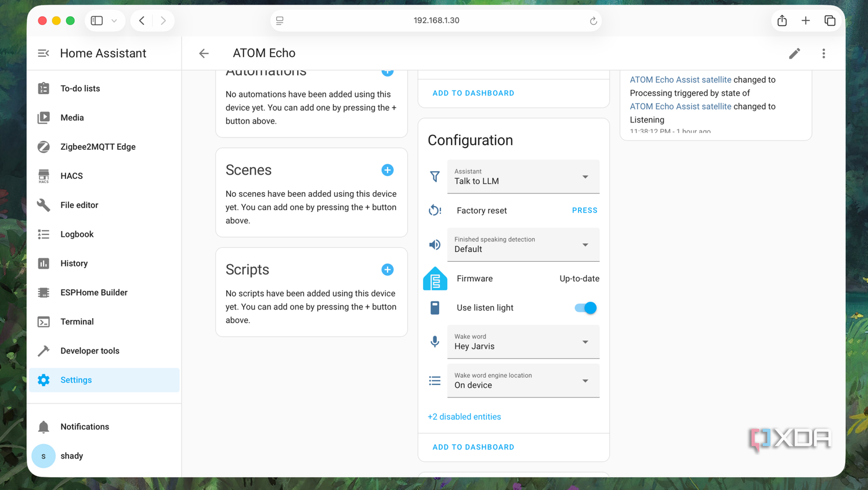The image size is (868, 490).
Task: Click the Scripts card heading
Action: (x=247, y=269)
